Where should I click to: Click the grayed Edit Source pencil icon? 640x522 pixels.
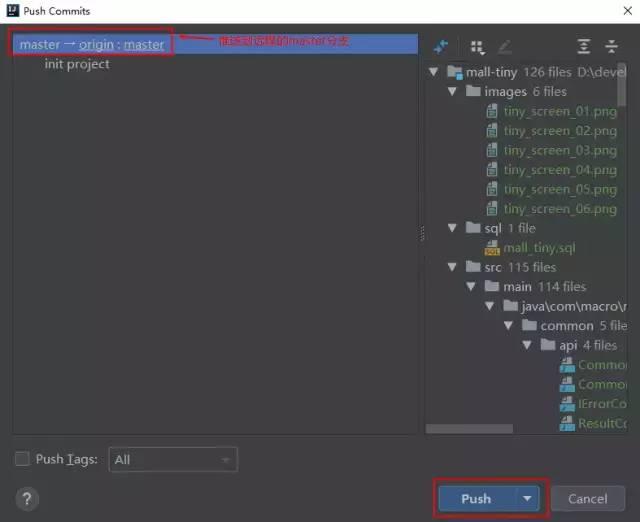[x=505, y=47]
